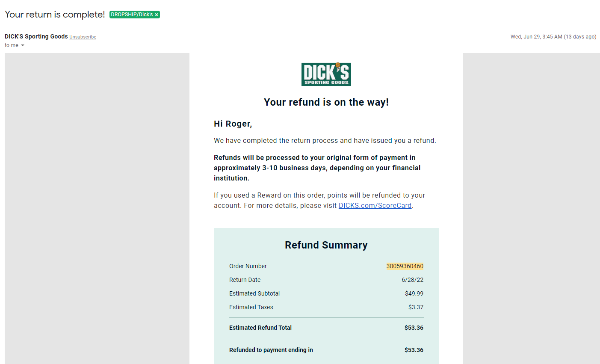The width and height of the screenshot is (600, 364).
Task: Click the return date value 6/28/22
Action: pos(413,280)
